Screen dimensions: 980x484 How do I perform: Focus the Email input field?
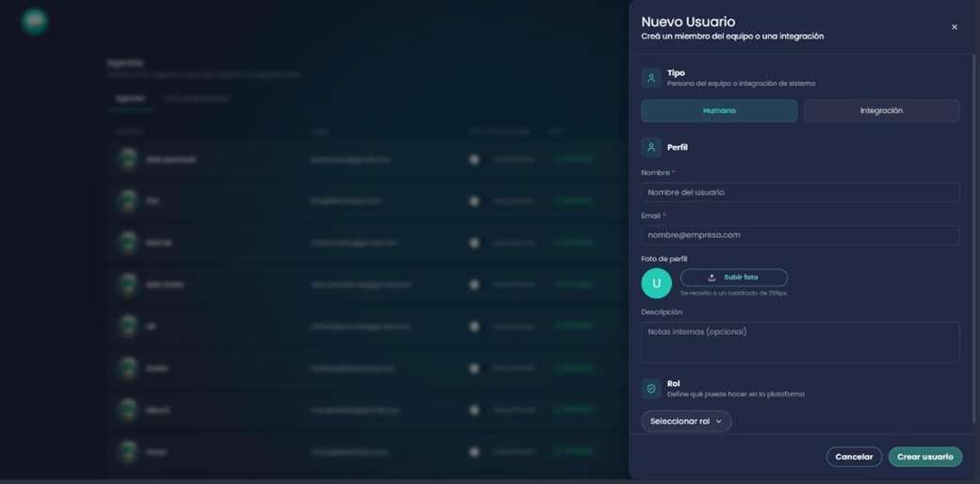(800, 235)
